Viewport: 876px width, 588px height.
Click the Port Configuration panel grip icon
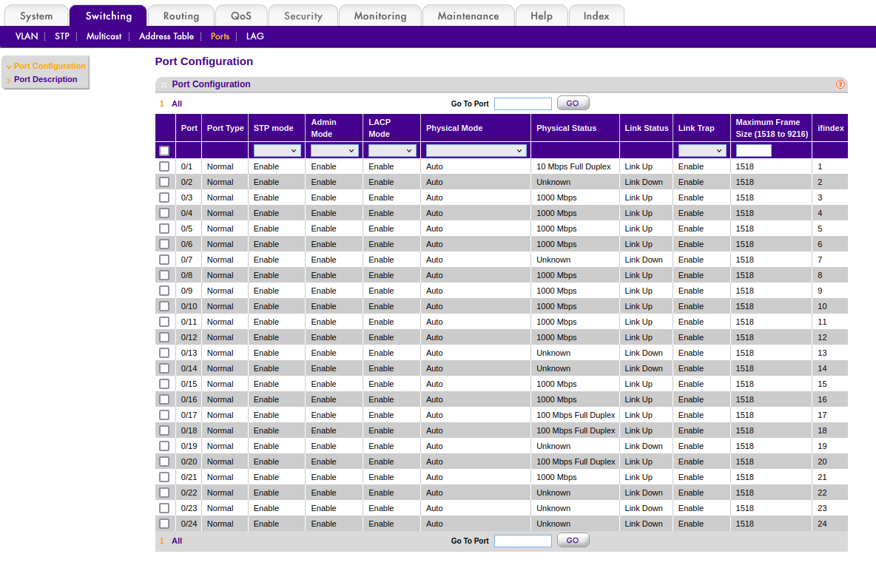[164, 85]
